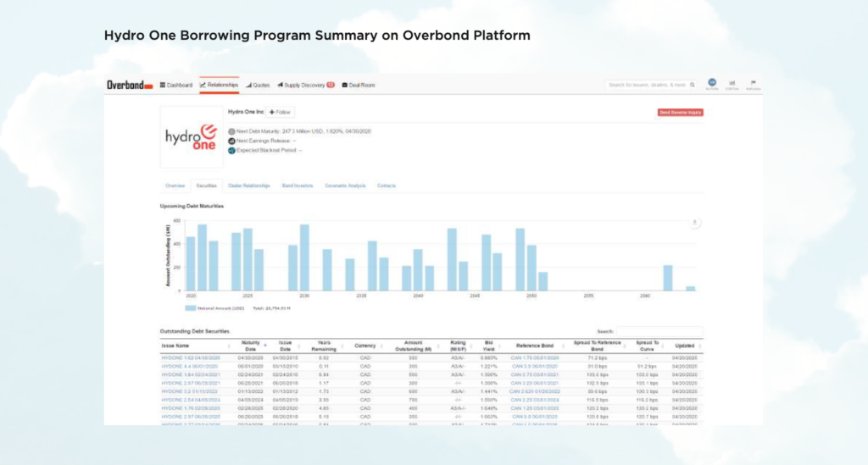868x465 pixels.
Task: Open the bar-chart tools icon in header
Action: click(x=732, y=84)
